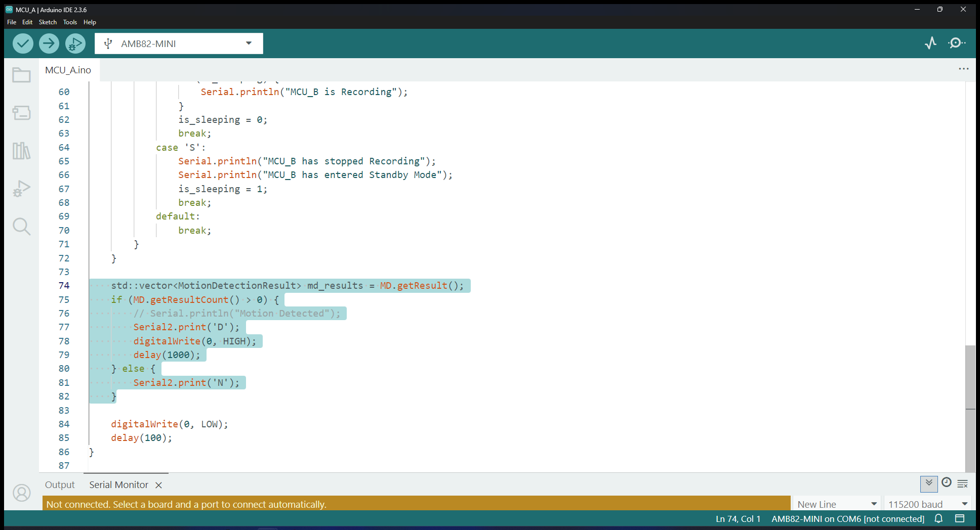Toggle timestamp display in Serial Monitor

[946, 483]
